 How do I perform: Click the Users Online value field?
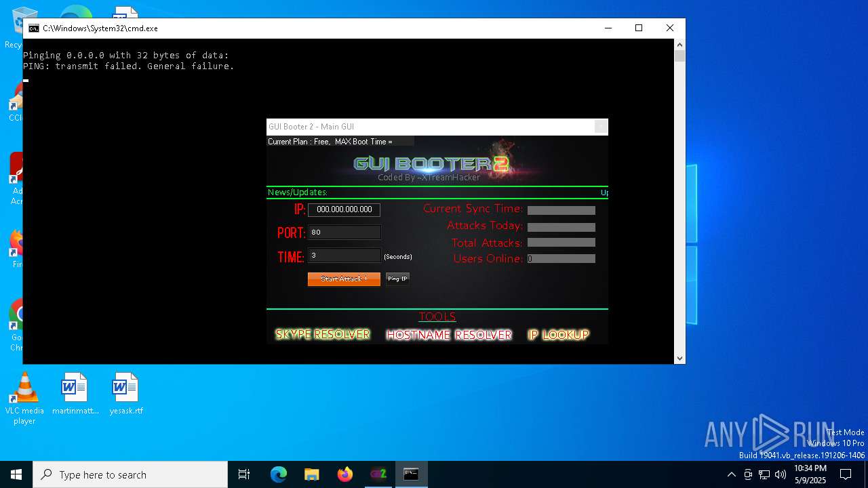point(561,259)
